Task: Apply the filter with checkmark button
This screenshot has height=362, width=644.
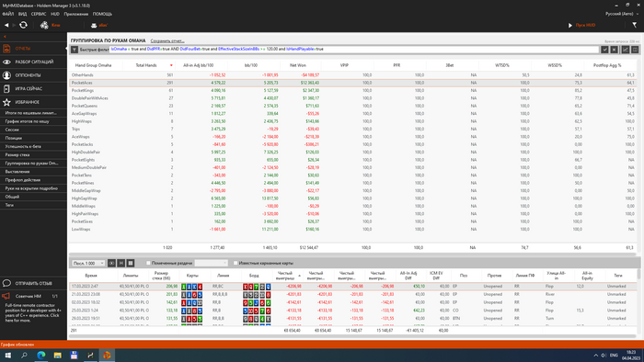Action: (604, 50)
